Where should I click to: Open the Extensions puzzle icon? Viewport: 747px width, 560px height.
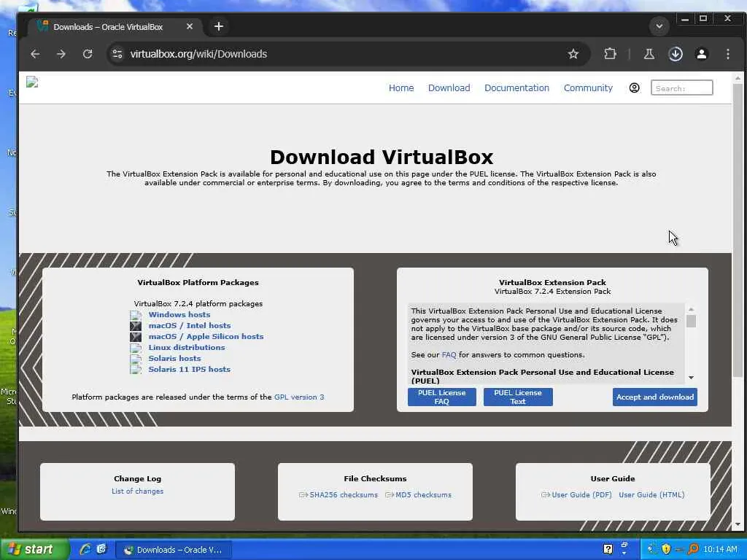coord(610,54)
